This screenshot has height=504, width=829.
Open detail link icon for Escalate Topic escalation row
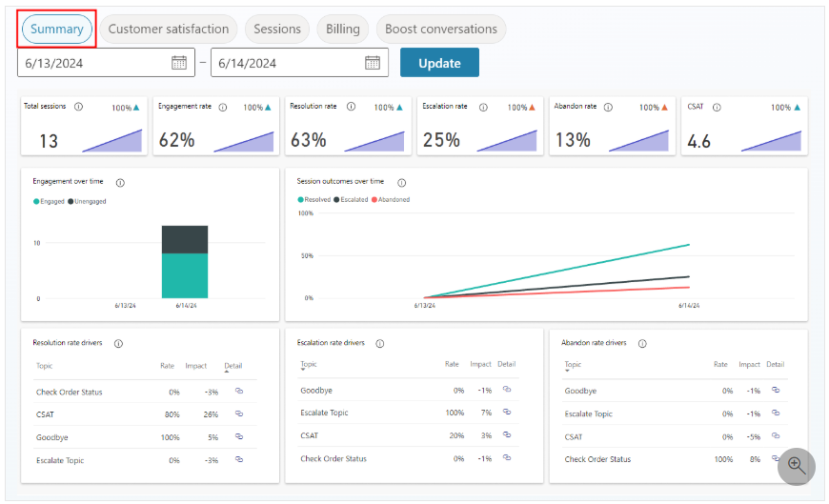(x=507, y=413)
